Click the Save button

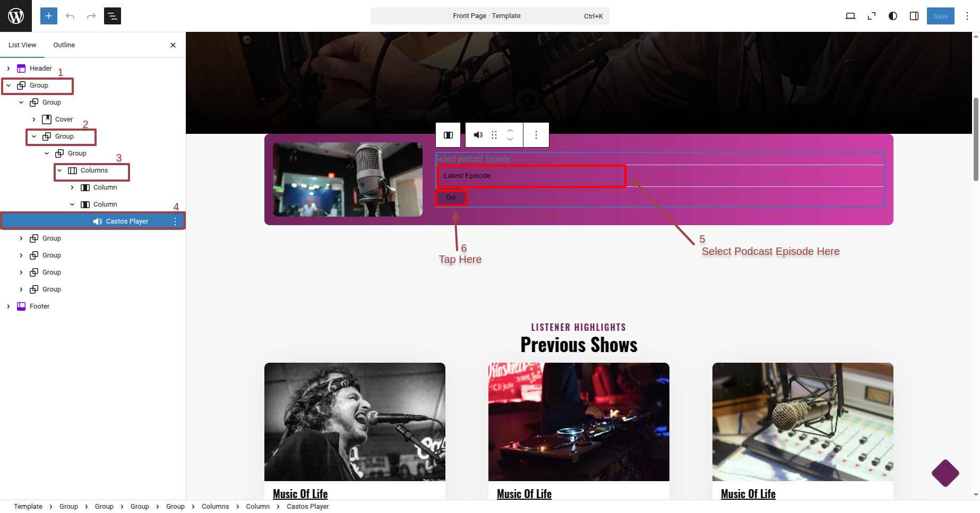coord(940,16)
